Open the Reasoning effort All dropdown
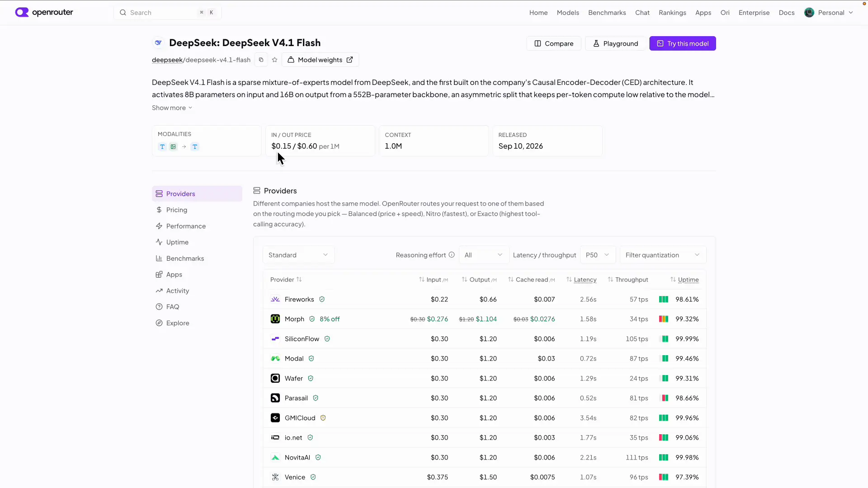Image resolution: width=868 pixels, height=488 pixels. (x=484, y=255)
